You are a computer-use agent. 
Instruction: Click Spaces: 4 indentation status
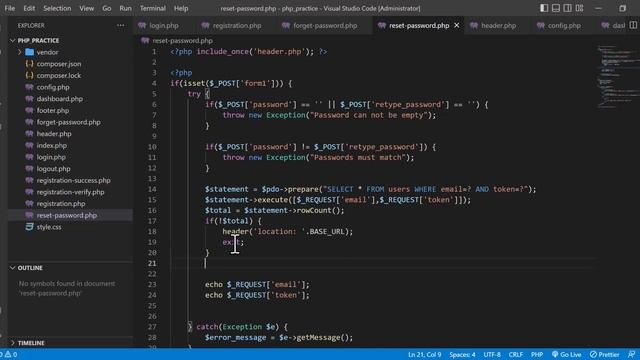[x=462, y=354]
